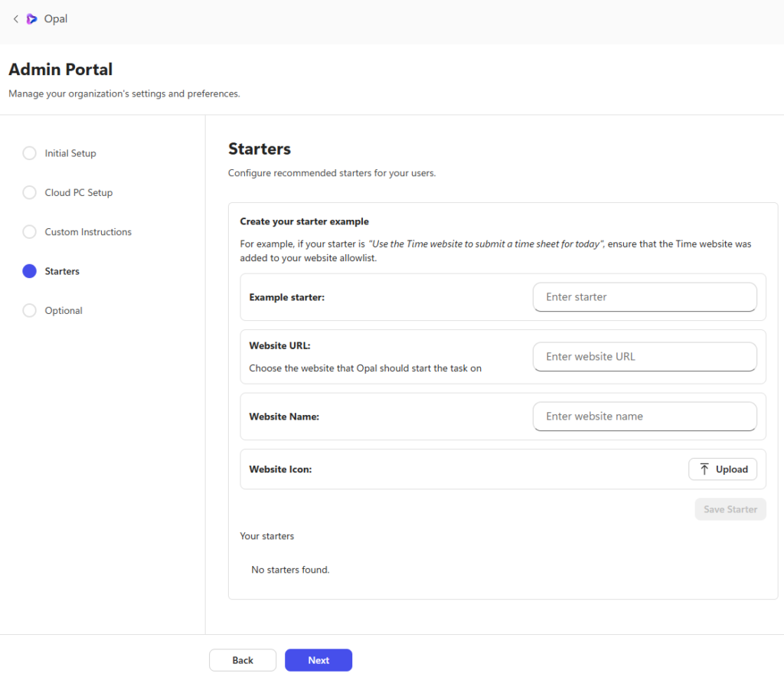This screenshot has height=677, width=784.
Task: Click the filled Starters step indicator
Action: 30,271
